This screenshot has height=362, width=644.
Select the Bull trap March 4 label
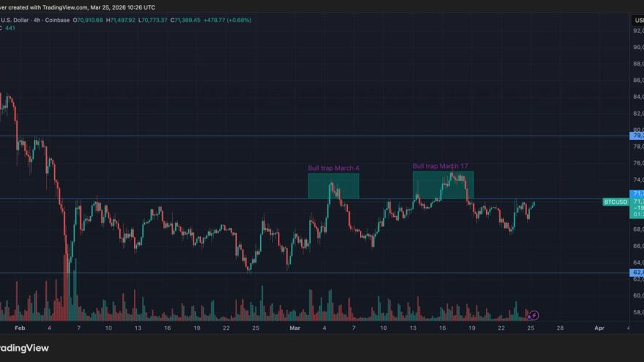(334, 168)
